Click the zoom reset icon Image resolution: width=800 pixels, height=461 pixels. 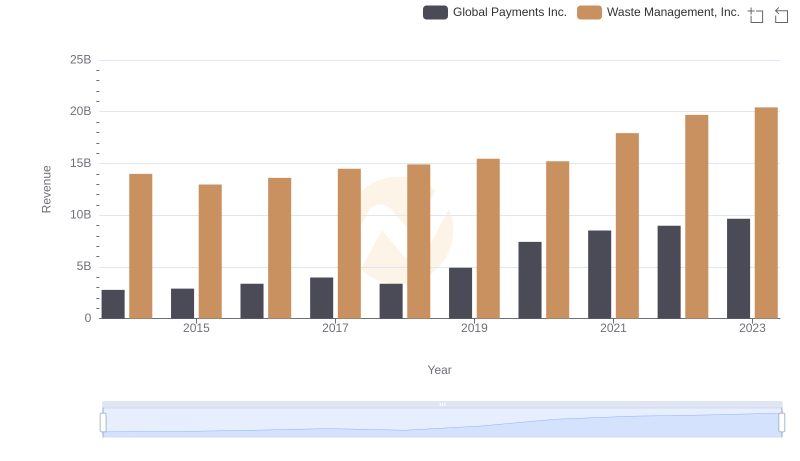(x=781, y=15)
